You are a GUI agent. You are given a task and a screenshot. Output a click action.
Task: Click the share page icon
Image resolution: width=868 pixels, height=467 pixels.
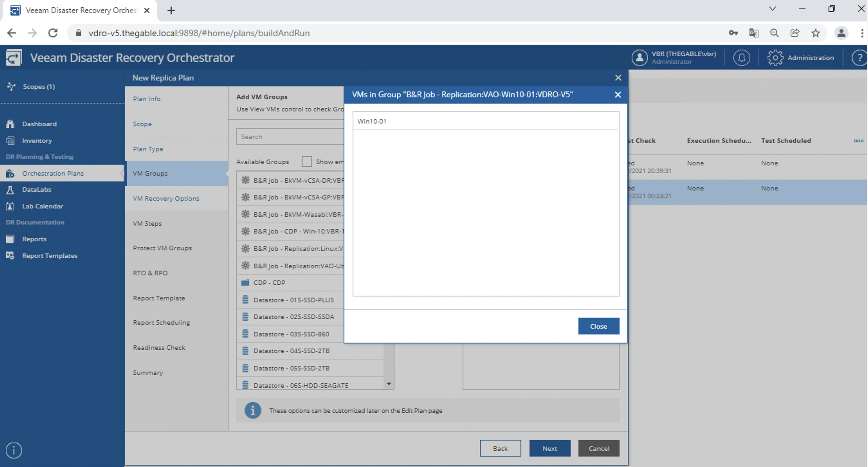click(795, 33)
